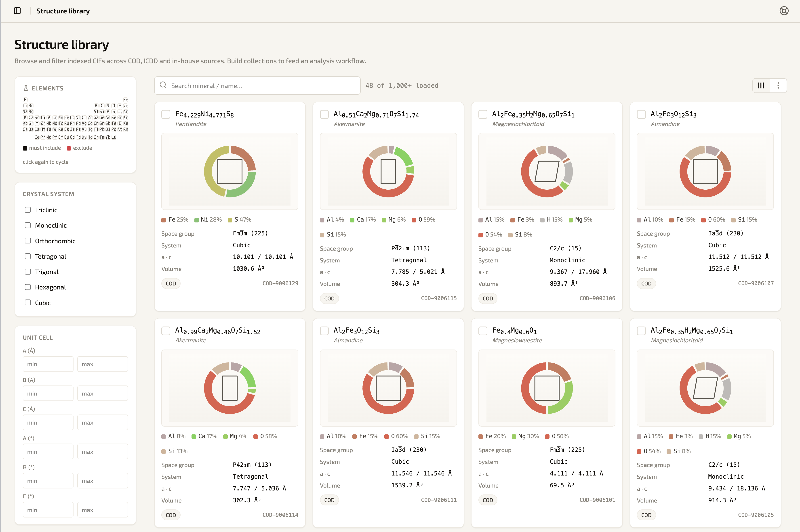Select the Si element tile

(x=102, y=112)
